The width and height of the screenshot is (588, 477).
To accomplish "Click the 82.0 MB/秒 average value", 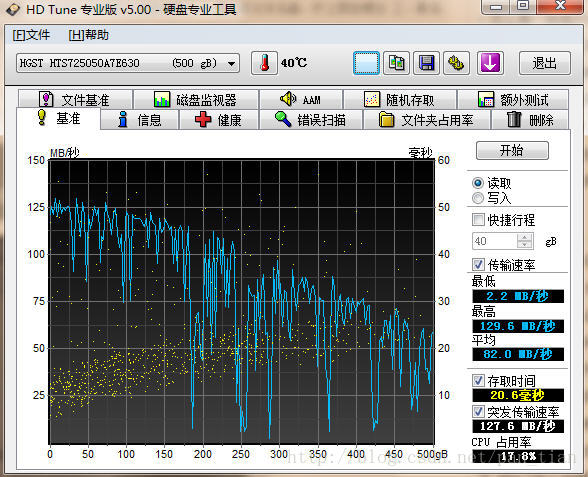I will [518, 354].
